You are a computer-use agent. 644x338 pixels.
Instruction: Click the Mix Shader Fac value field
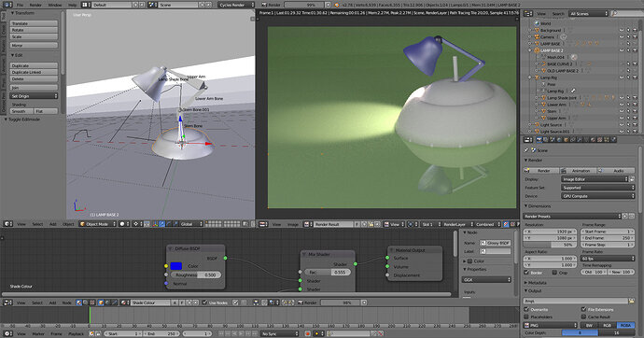click(328, 273)
